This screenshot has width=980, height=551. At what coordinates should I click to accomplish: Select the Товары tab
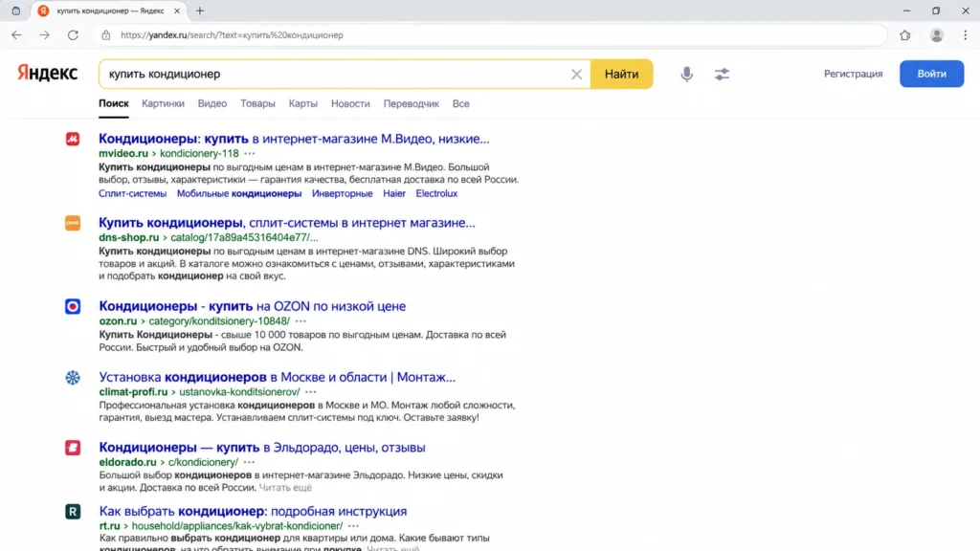pos(257,103)
